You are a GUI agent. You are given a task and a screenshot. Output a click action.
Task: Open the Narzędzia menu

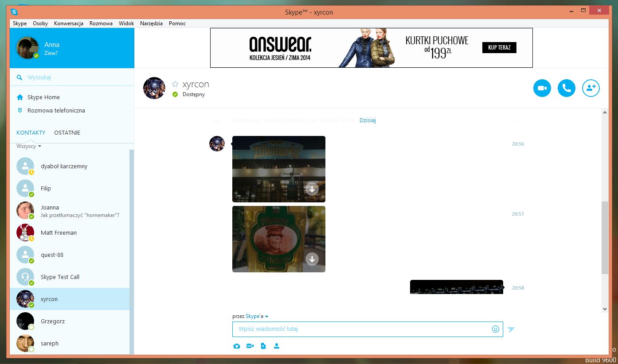tap(151, 23)
